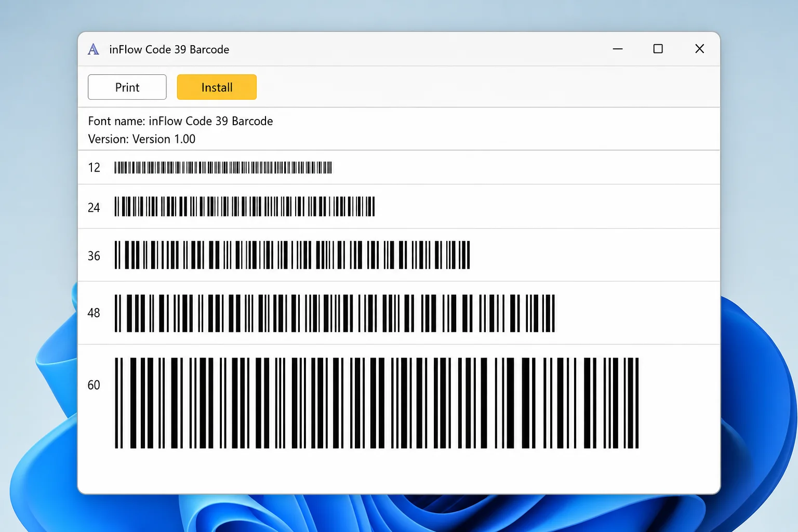The image size is (798, 532).
Task: Click the 36 point size label
Action: tap(94, 256)
